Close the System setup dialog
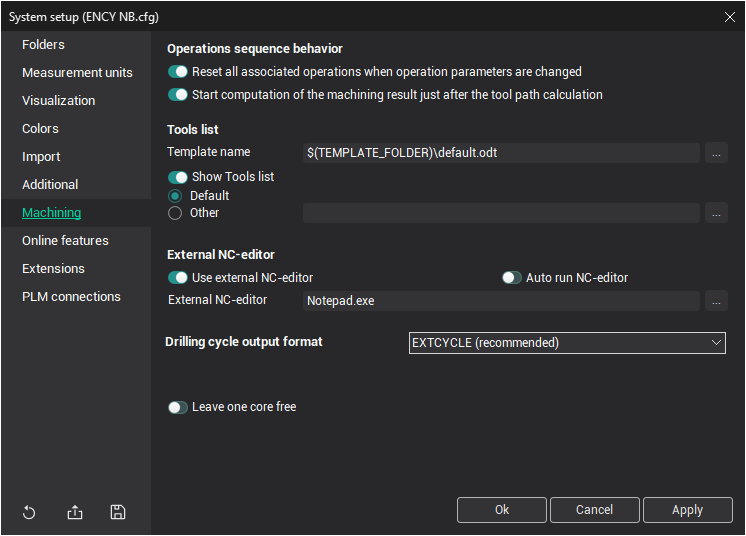 tap(729, 16)
